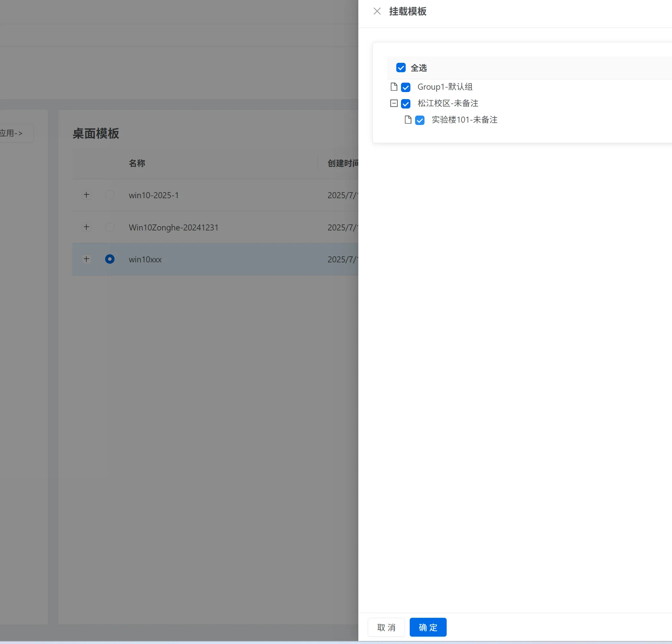The image size is (672, 644).
Task: Click the 取消 button
Action: point(386,627)
